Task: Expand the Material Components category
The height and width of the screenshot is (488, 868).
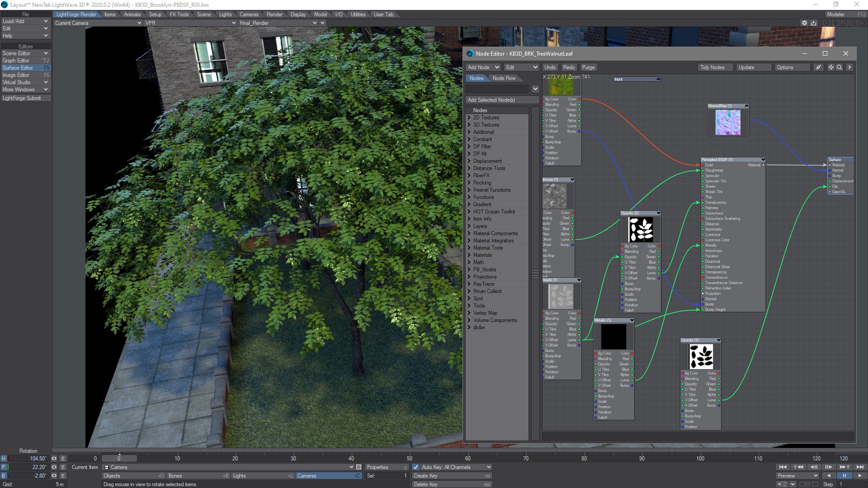Action: point(469,233)
